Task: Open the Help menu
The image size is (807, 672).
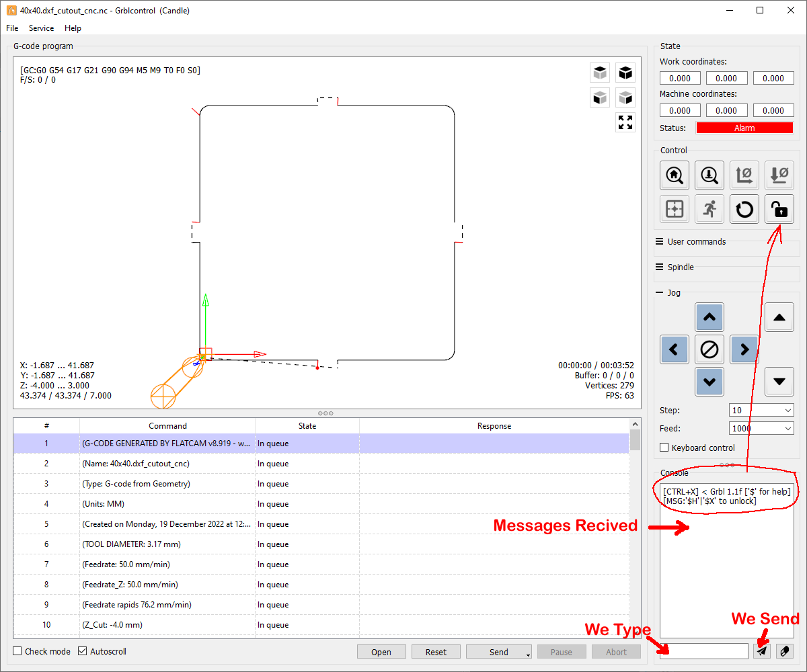Action: (x=73, y=28)
